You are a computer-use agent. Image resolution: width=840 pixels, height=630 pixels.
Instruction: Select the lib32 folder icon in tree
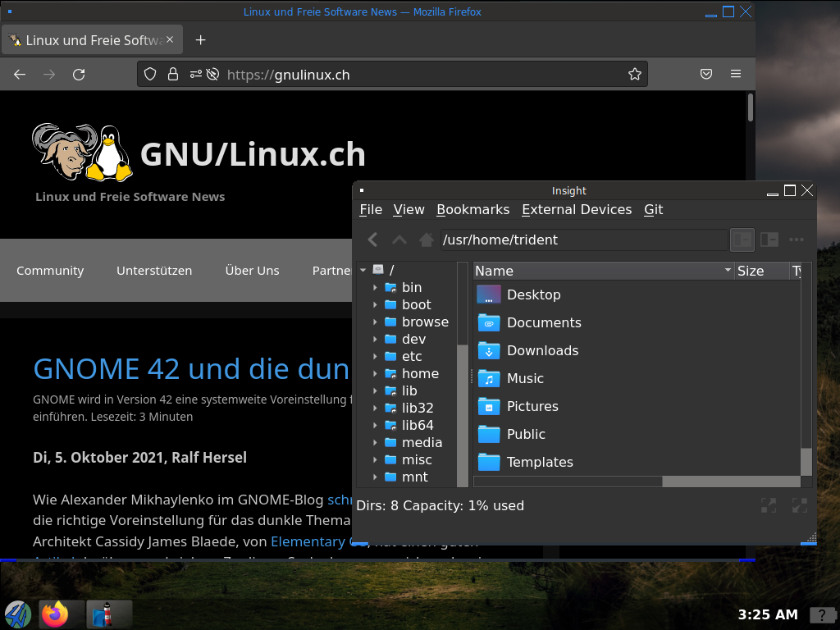click(391, 409)
